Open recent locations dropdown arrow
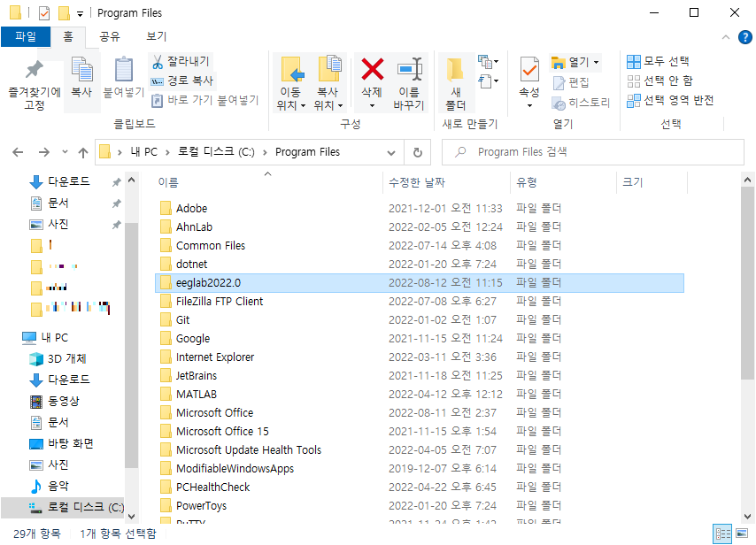The height and width of the screenshot is (545, 756). (x=65, y=152)
